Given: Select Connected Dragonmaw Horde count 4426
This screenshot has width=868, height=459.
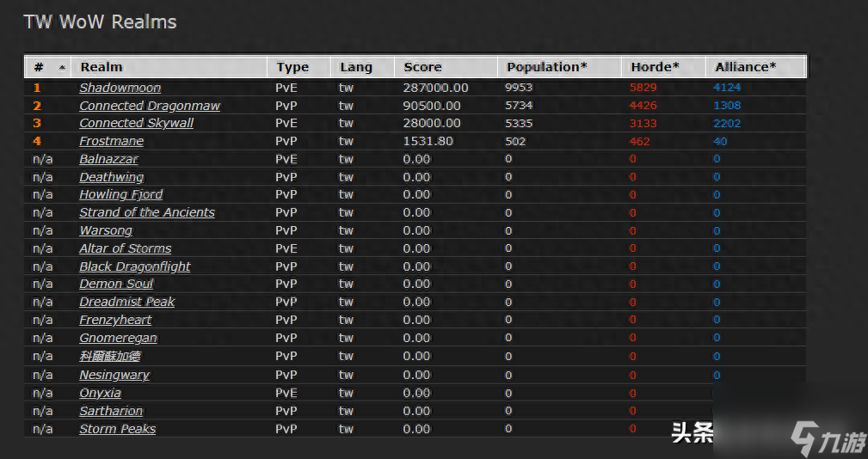Looking at the screenshot, I should click(643, 105).
